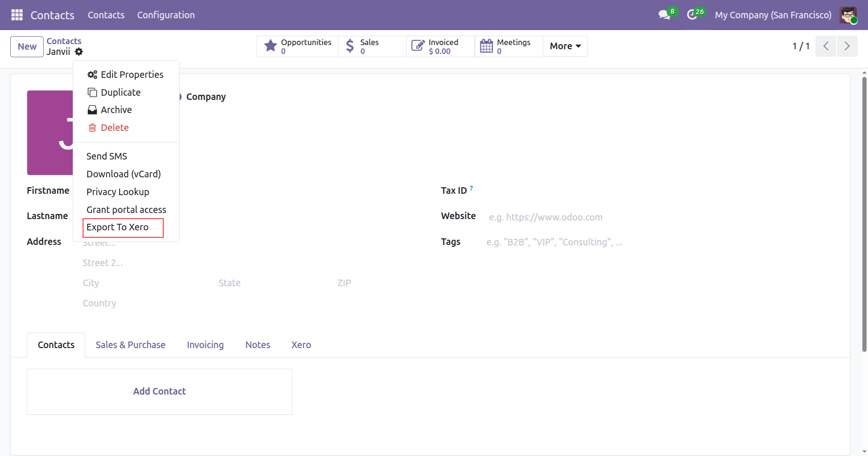
Task: Switch to the Contacts tab
Action: coord(56,345)
